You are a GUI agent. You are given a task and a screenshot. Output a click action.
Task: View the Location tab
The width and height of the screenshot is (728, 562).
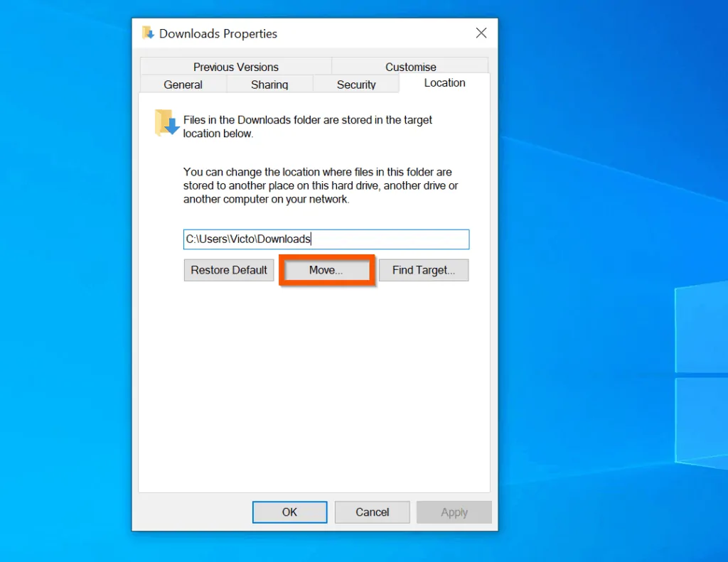(x=444, y=83)
